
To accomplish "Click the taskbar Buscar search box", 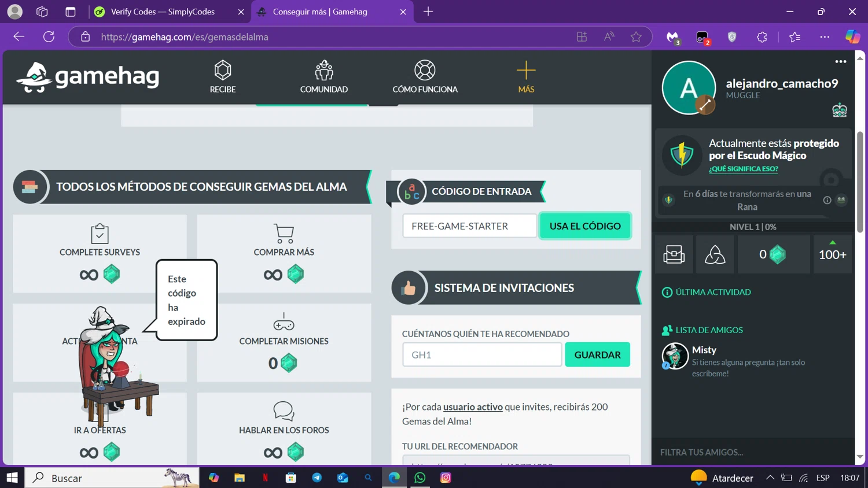I will click(112, 478).
